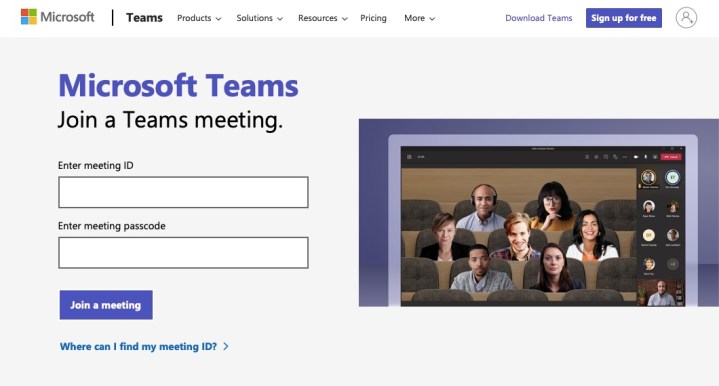Open the Pricing page
Image resolution: width=719 pixels, height=386 pixels.
point(373,18)
